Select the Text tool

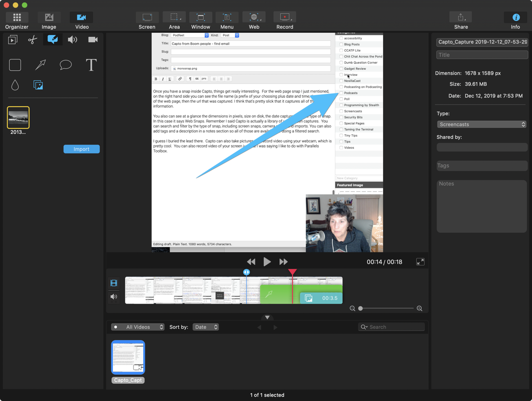(x=91, y=65)
